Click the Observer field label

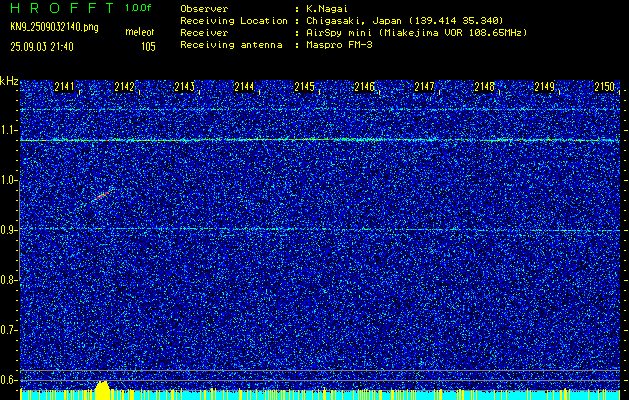click(x=204, y=9)
